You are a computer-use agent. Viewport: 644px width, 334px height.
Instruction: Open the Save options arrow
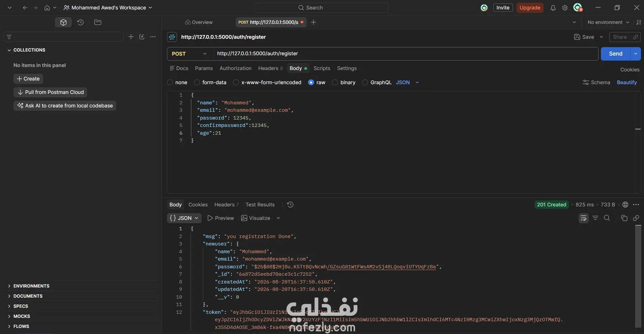tap(601, 37)
